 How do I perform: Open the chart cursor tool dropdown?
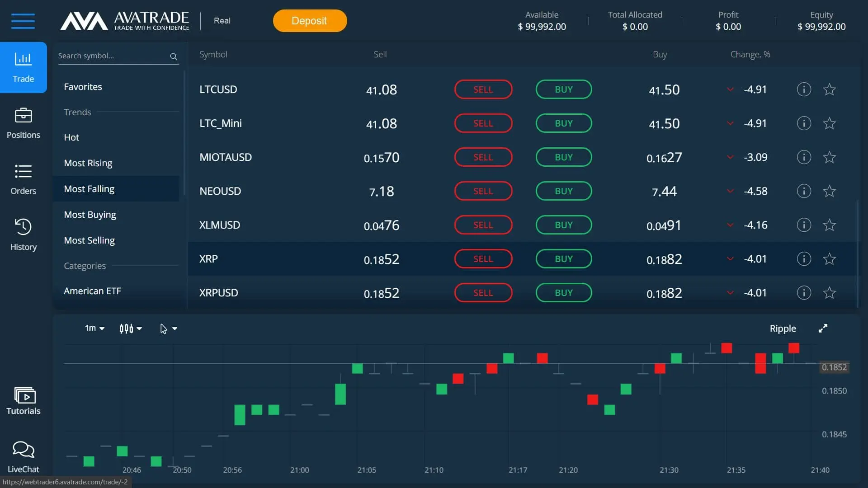(x=168, y=328)
